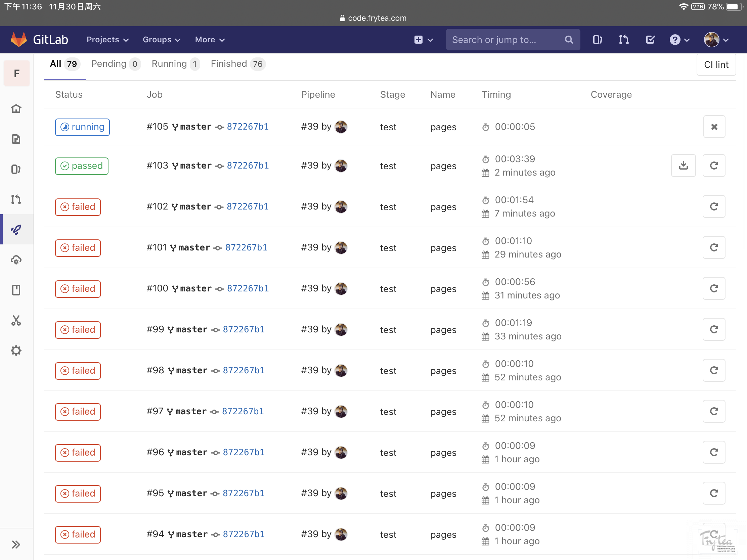Open project Settings gear in sidebar
The image size is (747, 560).
click(x=16, y=351)
